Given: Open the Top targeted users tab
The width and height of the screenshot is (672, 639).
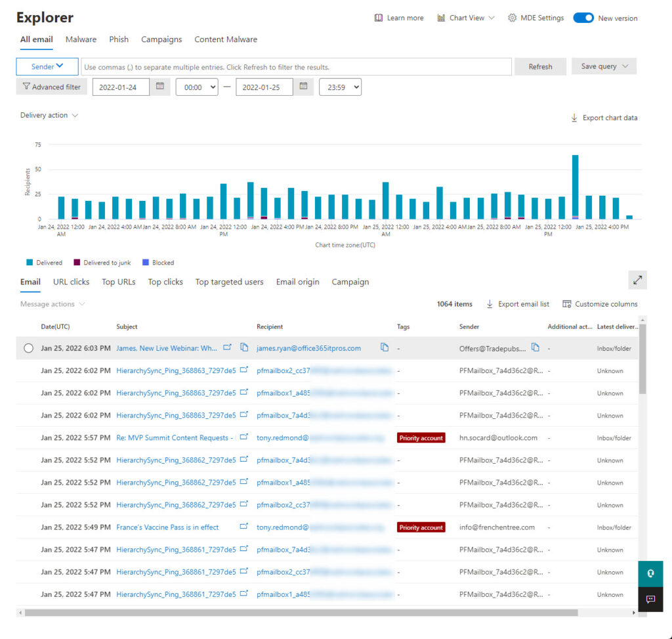Looking at the screenshot, I should tap(229, 282).
